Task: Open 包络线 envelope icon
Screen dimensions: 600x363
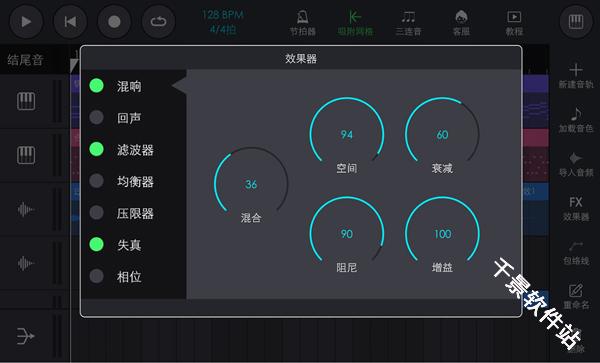Action: pyautogui.click(x=576, y=246)
